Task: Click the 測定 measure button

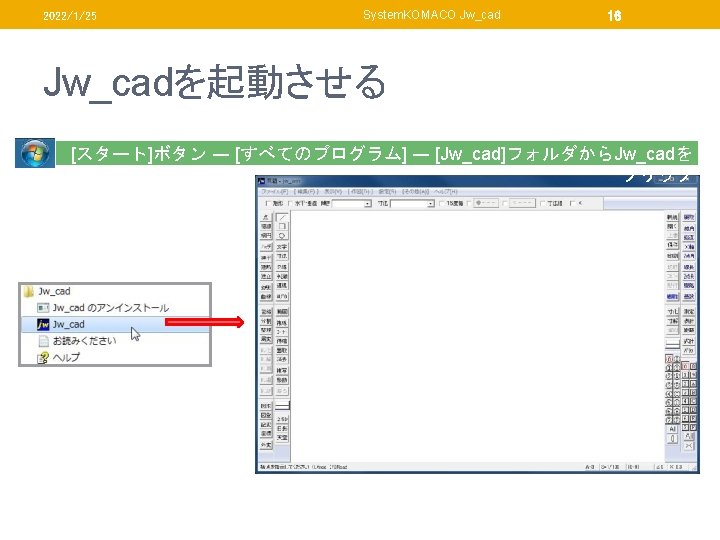Action: pos(689,312)
